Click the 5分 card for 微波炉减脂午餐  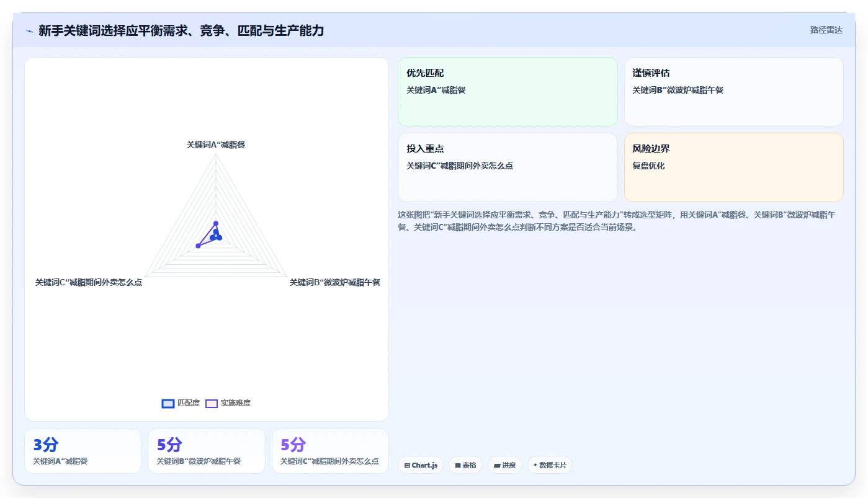207,451
